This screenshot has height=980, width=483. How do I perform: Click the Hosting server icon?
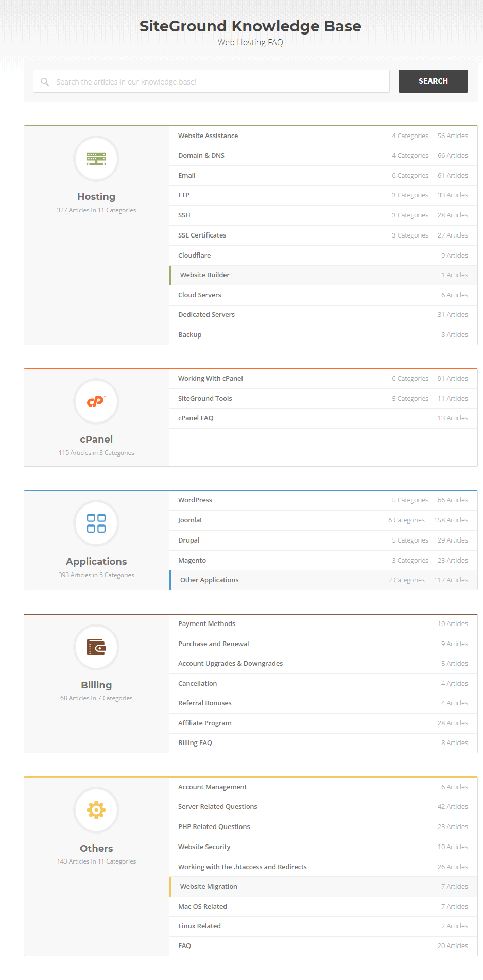point(96,159)
